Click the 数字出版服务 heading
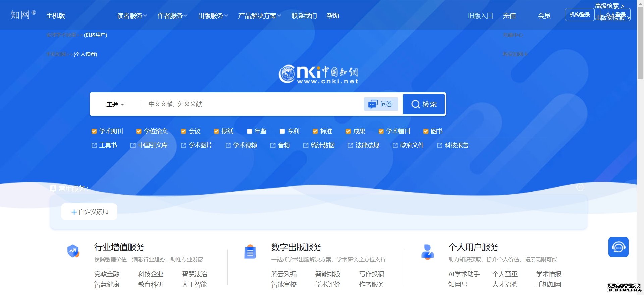Image resolution: width=644 pixels, height=295 pixels. point(296,247)
